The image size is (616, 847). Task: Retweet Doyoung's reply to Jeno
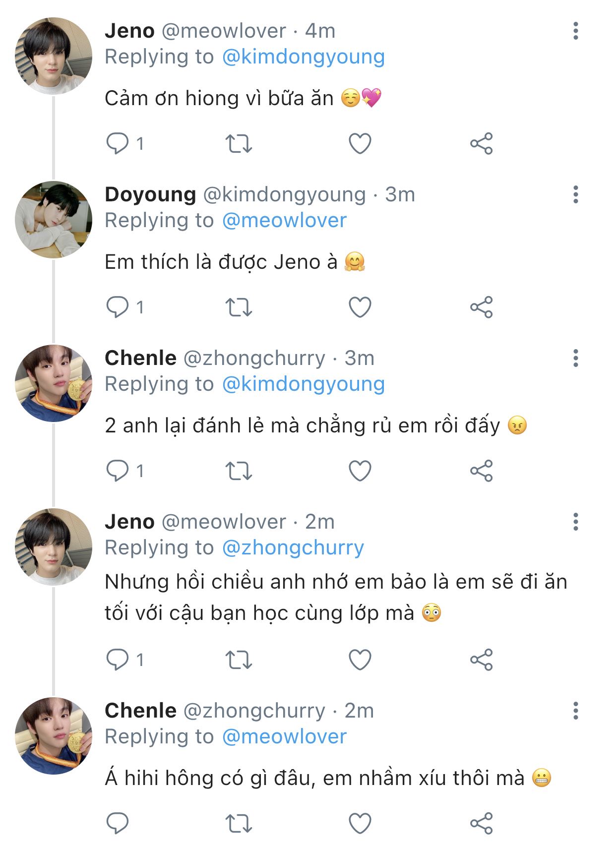[239, 307]
